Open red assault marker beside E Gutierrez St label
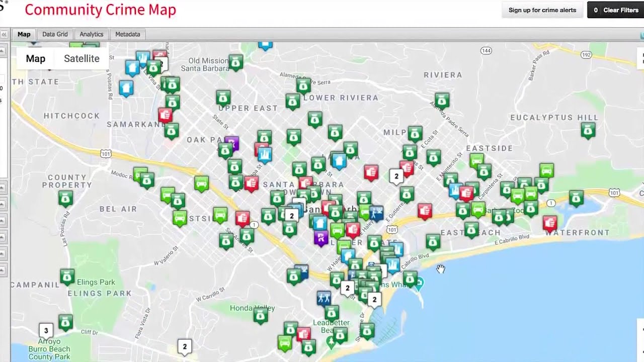Viewport: 644px width, 362px height. 425,211
